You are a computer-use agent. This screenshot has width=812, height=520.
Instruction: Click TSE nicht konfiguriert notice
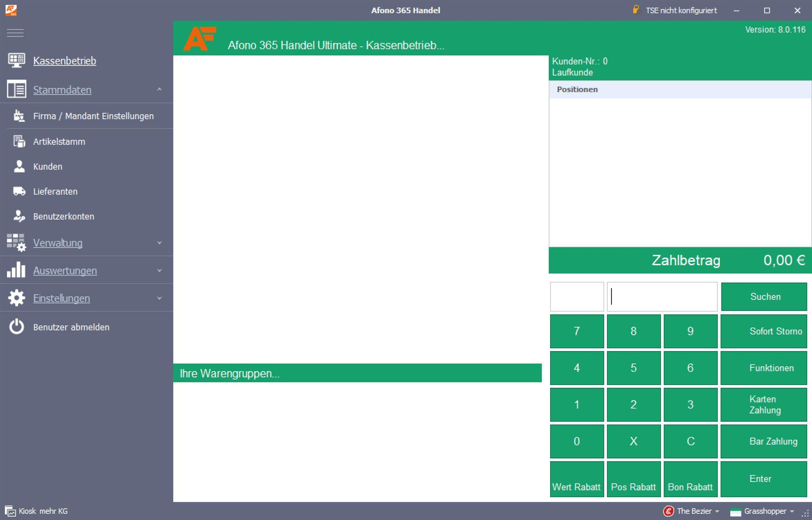click(x=681, y=10)
